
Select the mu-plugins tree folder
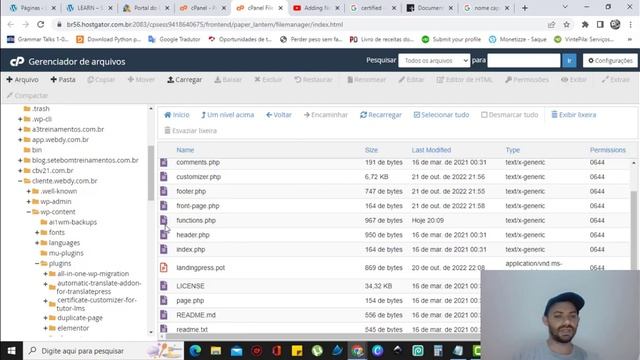click(62, 253)
